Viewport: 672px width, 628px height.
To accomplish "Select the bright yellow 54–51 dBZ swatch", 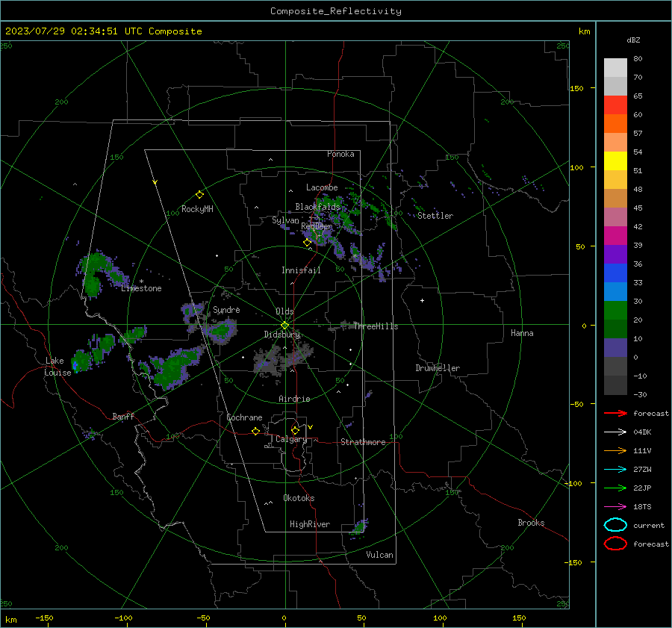I will tap(615, 161).
